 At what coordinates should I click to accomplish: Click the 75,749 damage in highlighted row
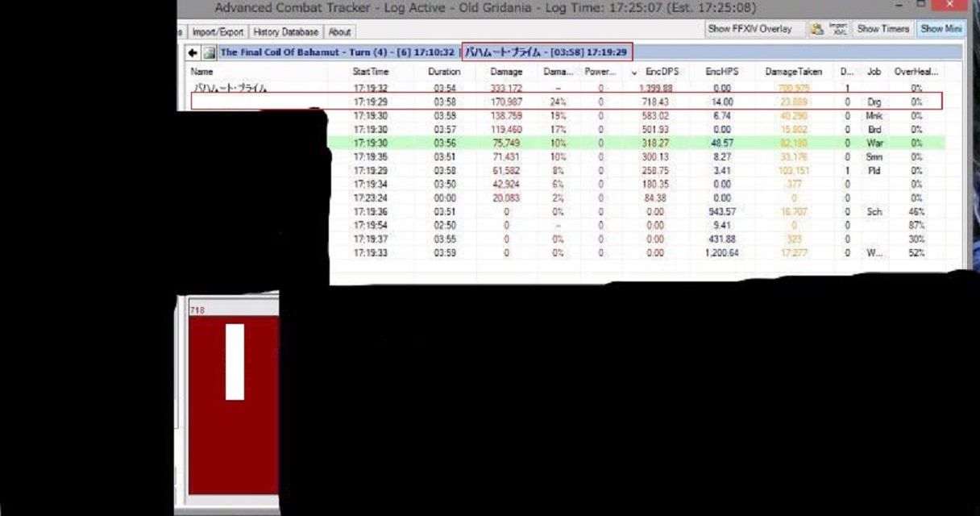tap(506, 144)
